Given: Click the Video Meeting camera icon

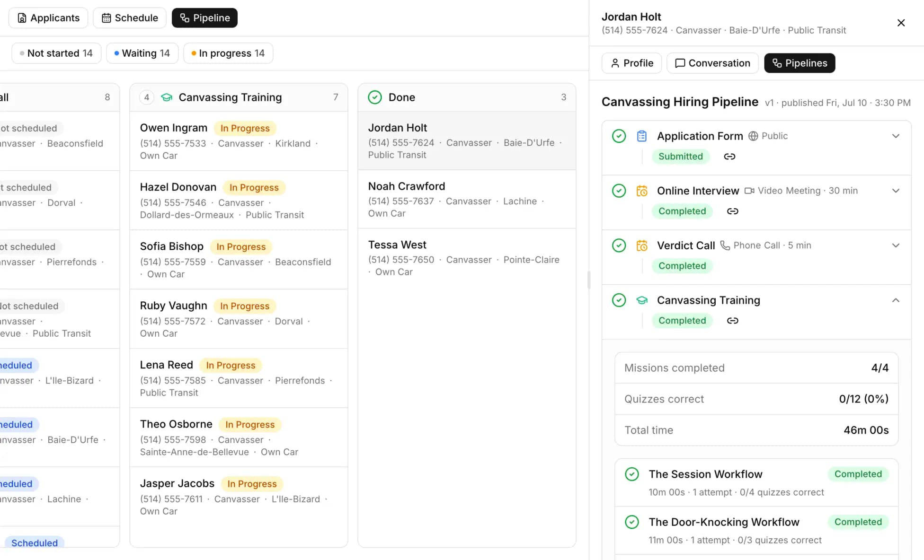Looking at the screenshot, I should pos(749,191).
